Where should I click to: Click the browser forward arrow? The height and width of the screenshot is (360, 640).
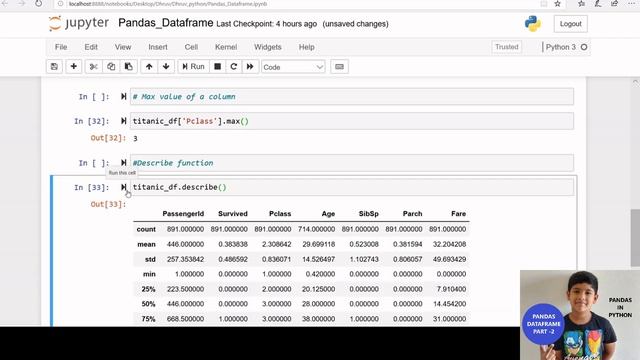tap(21, 4)
